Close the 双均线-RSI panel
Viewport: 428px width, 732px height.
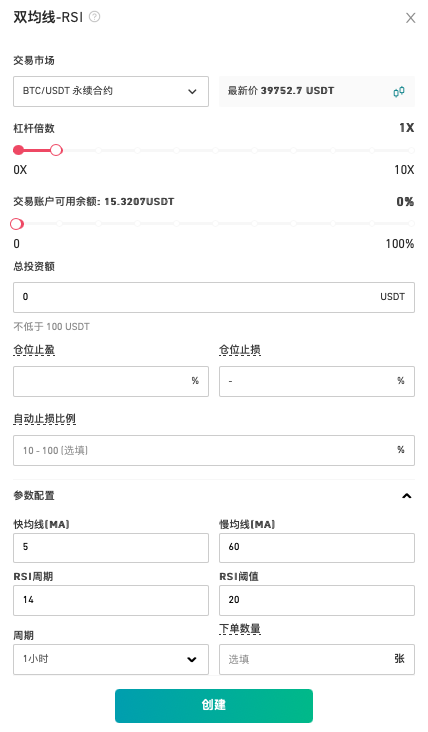410,18
